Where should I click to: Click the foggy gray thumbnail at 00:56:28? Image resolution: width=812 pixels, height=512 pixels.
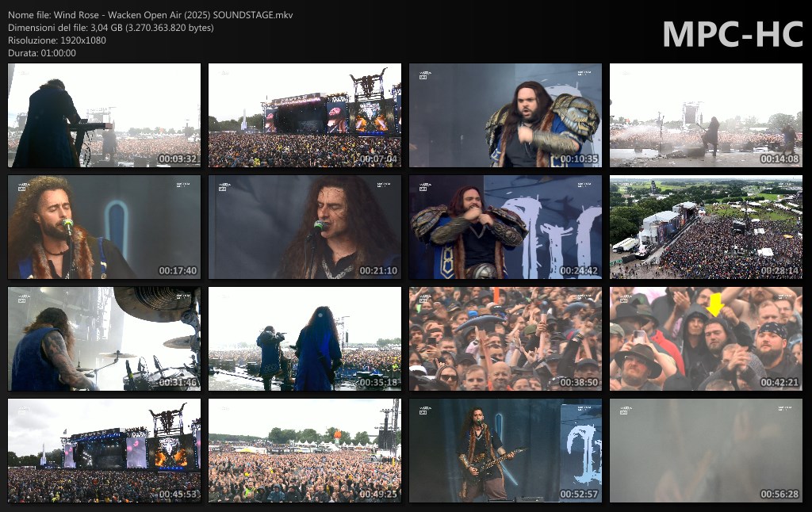(706, 451)
